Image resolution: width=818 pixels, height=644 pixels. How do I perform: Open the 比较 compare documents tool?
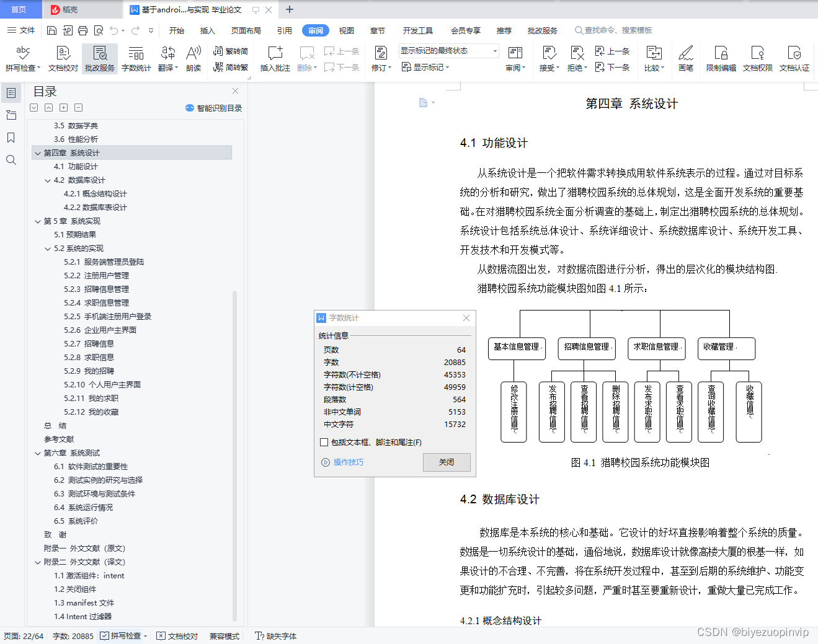click(654, 58)
